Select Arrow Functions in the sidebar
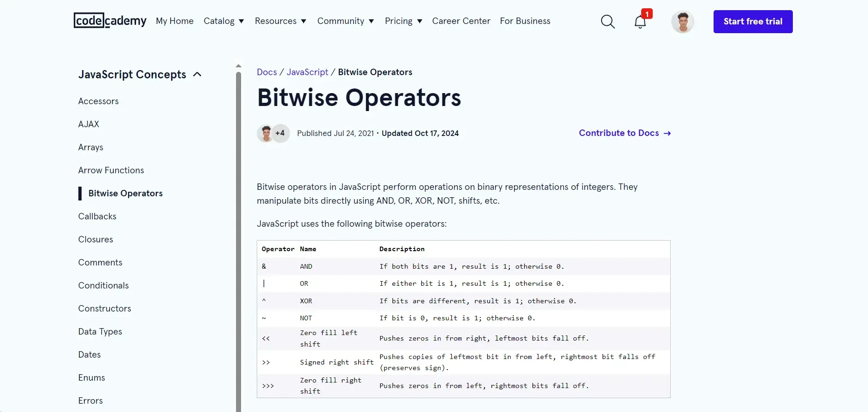 click(x=111, y=171)
